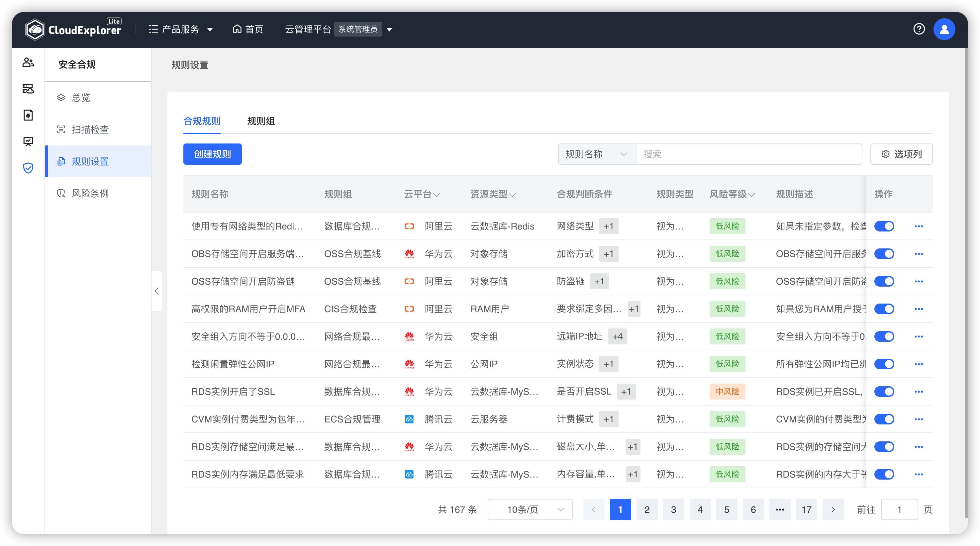The image size is (980, 546).
Task: Open the 系统管理员 role dropdown arrow
Action: tap(389, 30)
